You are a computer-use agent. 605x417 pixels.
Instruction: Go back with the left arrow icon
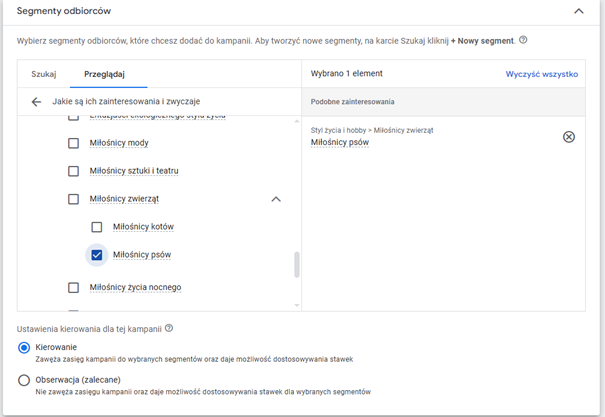click(x=36, y=102)
